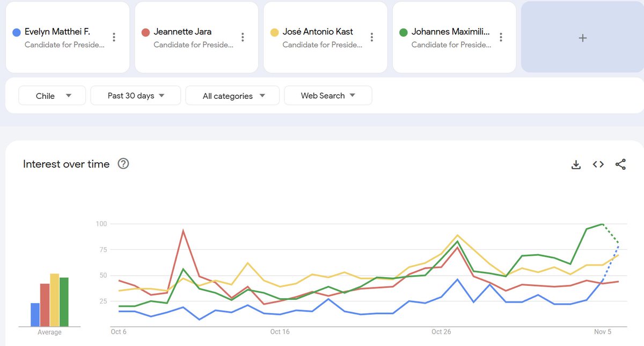Click the 75 value on the y-axis
Viewport: 644px width, 346px height.
tap(104, 250)
